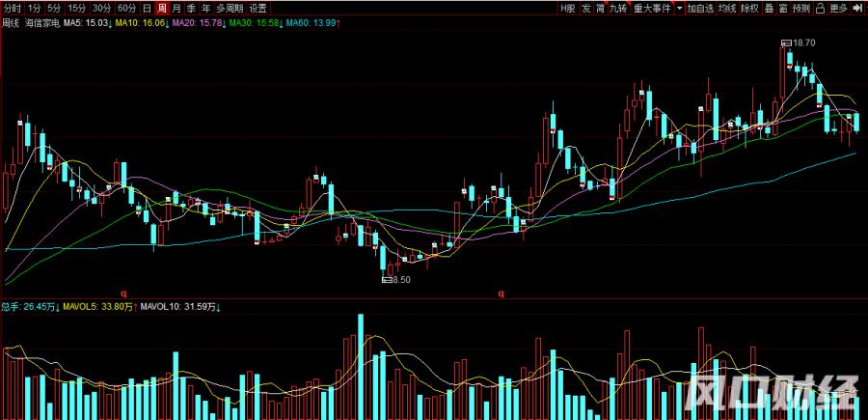Switch to the 年 yearly K-line tab
The width and height of the screenshot is (868, 420).
pyautogui.click(x=206, y=8)
